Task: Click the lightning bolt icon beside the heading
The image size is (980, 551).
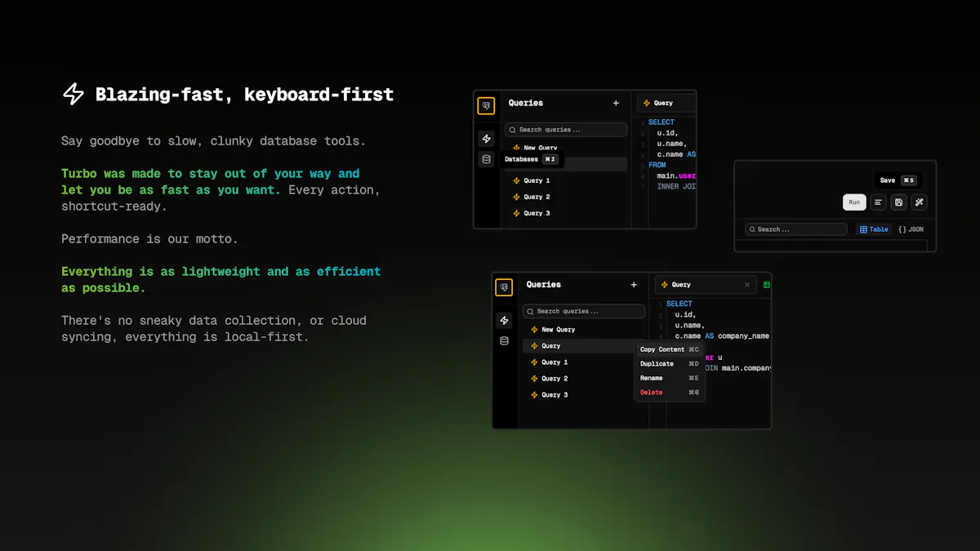Action: click(73, 94)
